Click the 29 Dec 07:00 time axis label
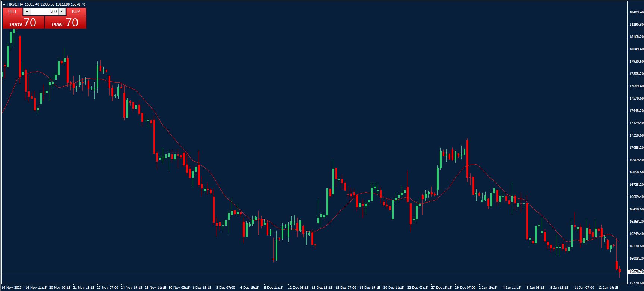Viewport: 644px width, 291px height. pos(465,288)
